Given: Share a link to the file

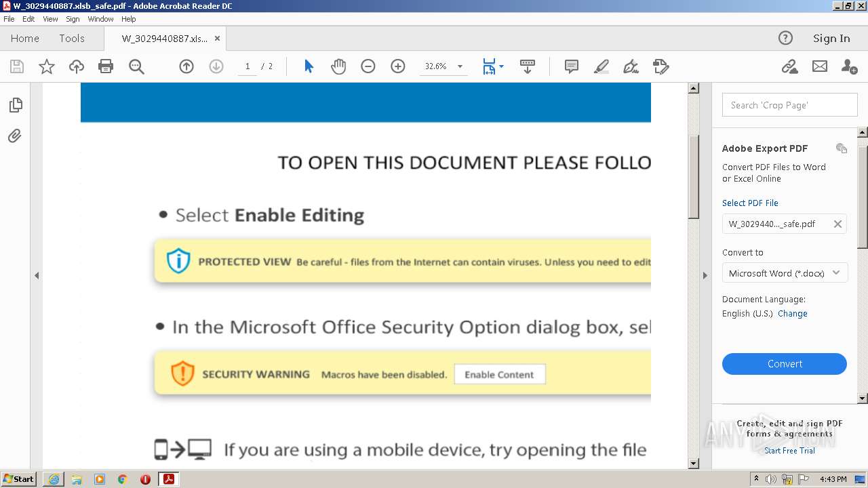Looking at the screenshot, I should pos(789,66).
